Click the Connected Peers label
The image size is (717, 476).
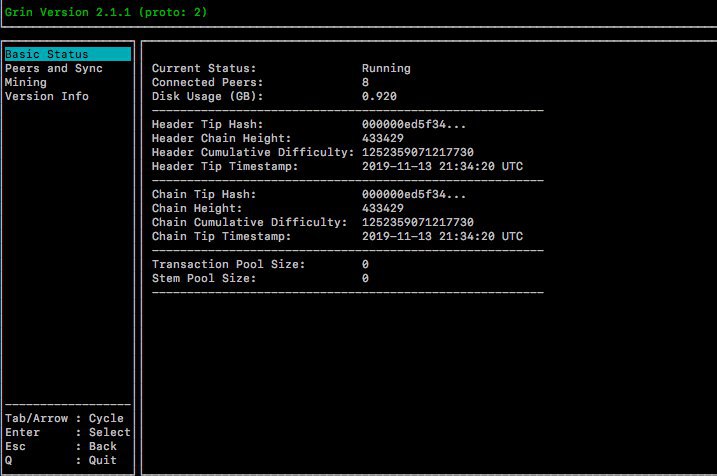coord(208,82)
